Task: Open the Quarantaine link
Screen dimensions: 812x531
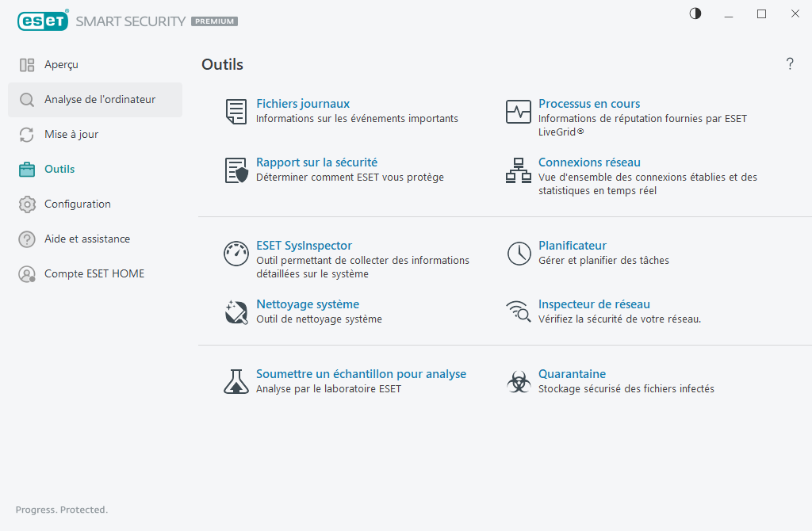Action: pyautogui.click(x=572, y=374)
